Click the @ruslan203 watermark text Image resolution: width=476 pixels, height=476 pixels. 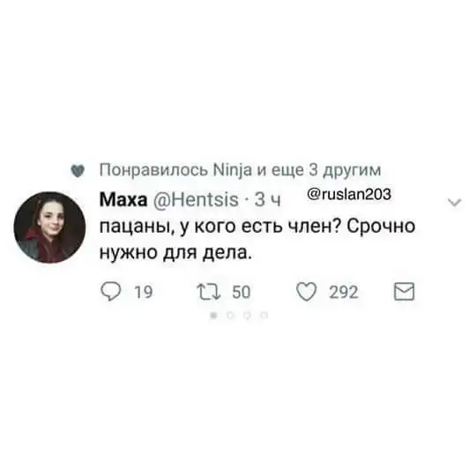click(x=349, y=194)
